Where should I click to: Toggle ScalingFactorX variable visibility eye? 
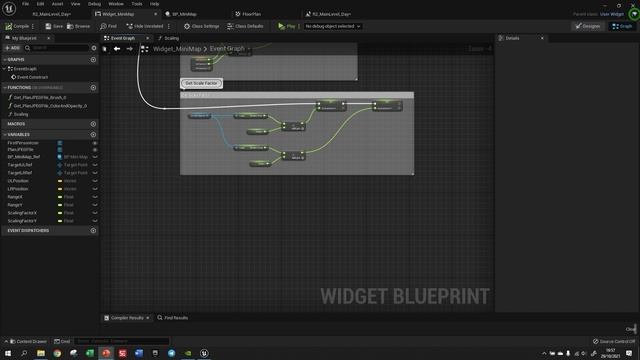tap(95, 213)
